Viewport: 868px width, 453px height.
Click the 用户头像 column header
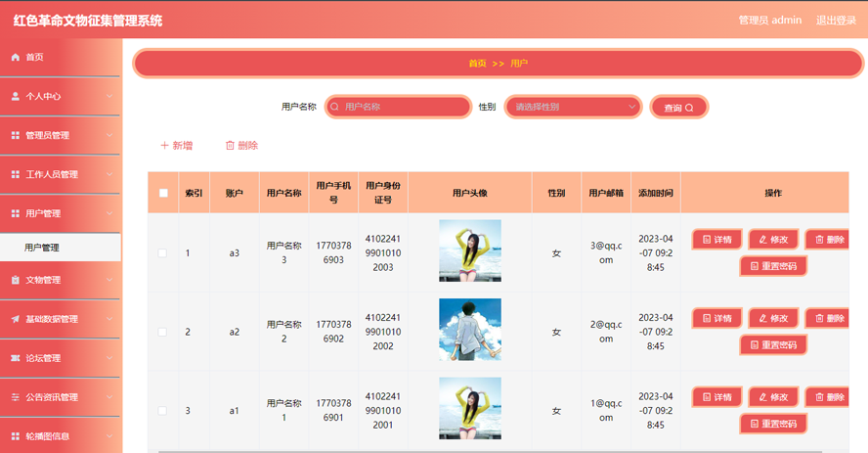(470, 194)
